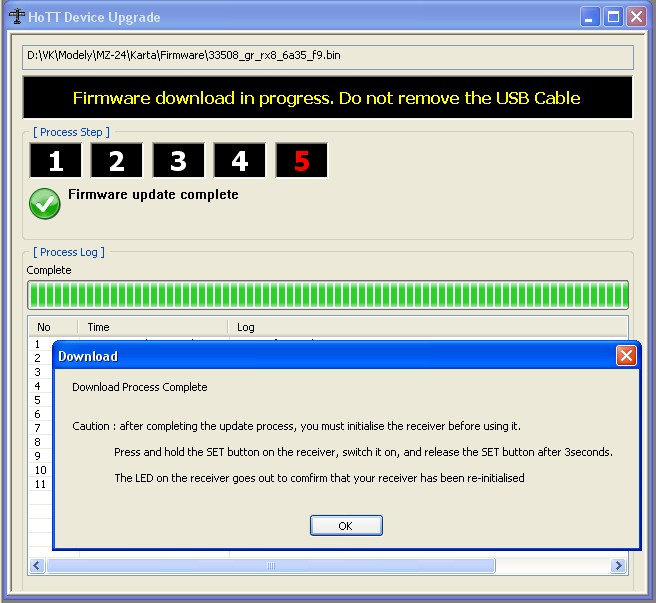The height and width of the screenshot is (603, 656).
Task: Click the 'Time' column header
Action: point(152,327)
